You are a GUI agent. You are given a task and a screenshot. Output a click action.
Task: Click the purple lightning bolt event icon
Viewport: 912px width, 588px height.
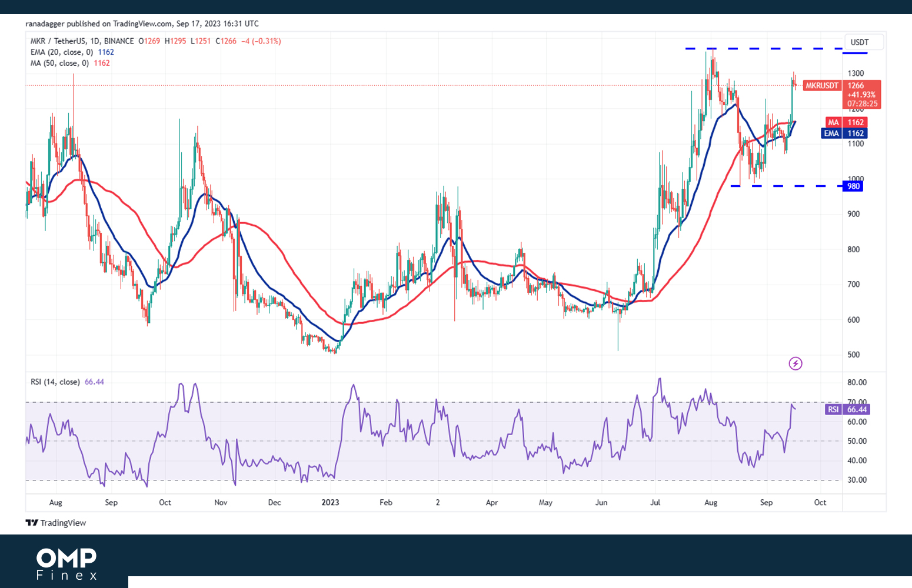click(x=795, y=363)
